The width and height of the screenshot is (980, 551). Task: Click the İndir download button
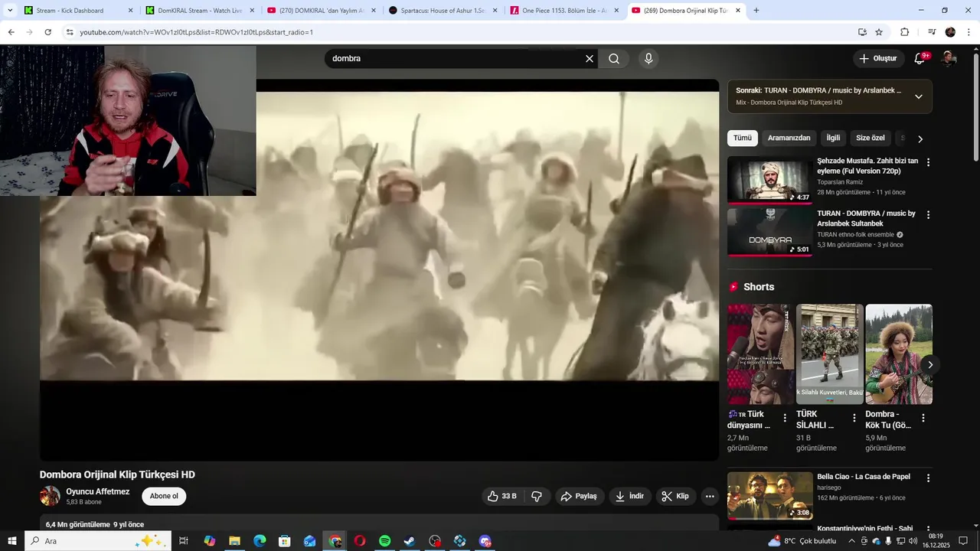[629, 497]
